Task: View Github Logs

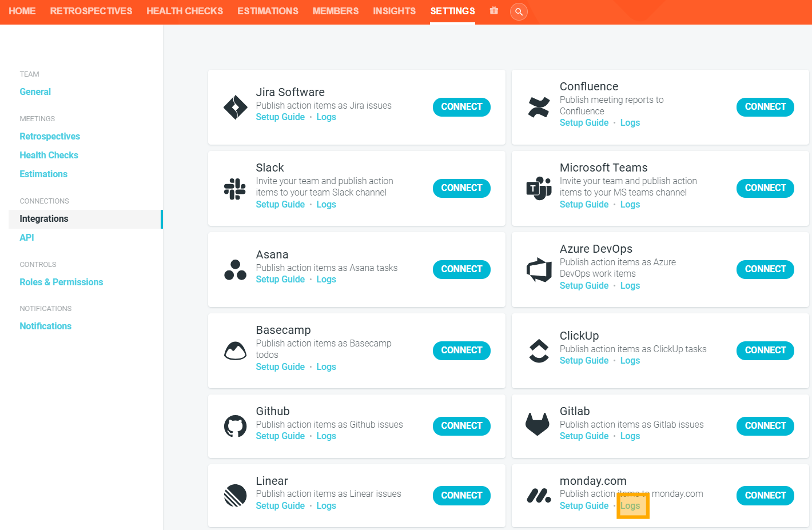Action: (326, 436)
